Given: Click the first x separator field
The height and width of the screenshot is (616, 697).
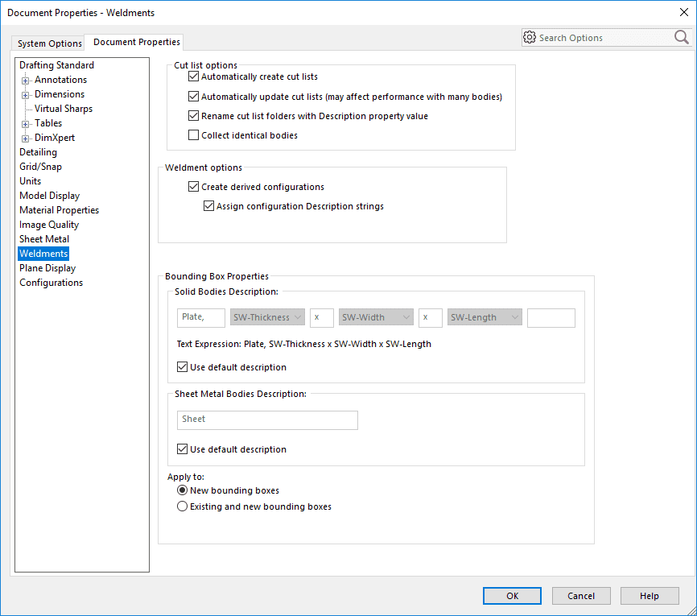Looking at the screenshot, I should (322, 317).
